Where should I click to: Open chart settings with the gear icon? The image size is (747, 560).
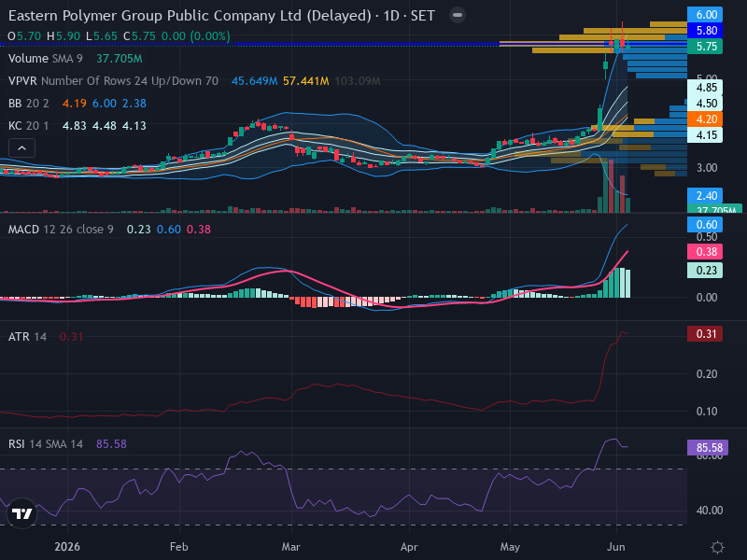tap(717, 547)
